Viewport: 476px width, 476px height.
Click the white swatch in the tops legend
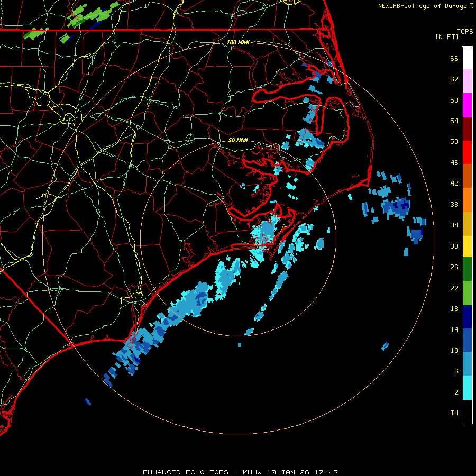point(467,58)
